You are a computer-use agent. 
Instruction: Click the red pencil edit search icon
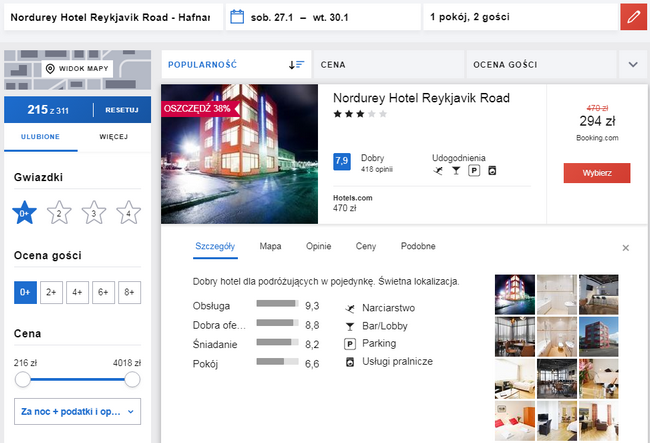633,17
